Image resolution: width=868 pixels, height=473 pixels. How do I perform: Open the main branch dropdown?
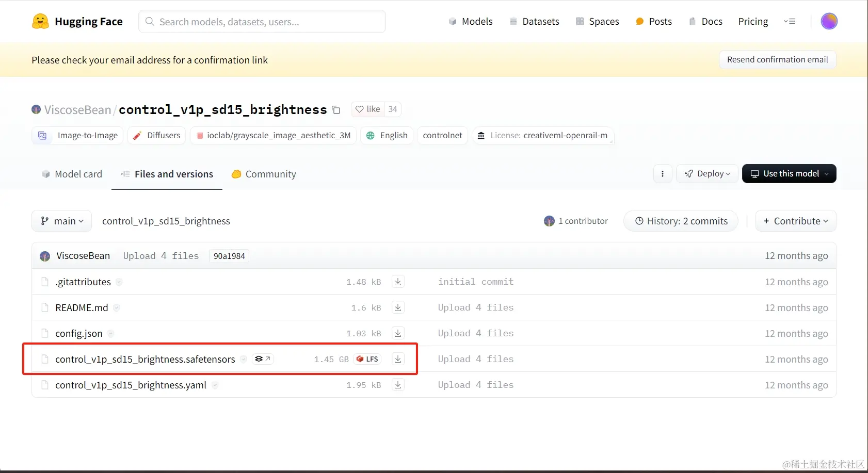coord(61,221)
